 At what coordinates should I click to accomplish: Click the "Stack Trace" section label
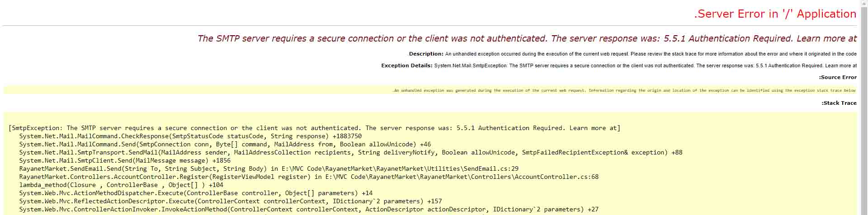coord(839,103)
